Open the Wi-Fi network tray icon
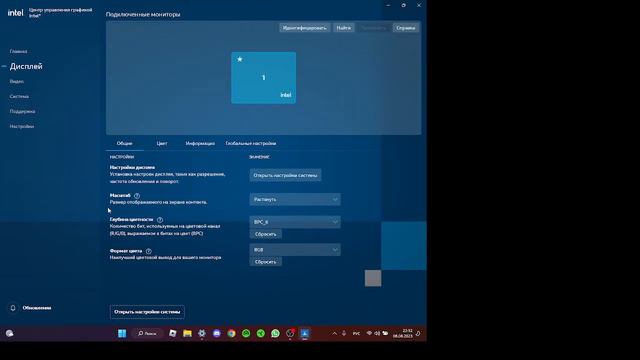Viewport: 640px width, 360px height. pos(369,333)
